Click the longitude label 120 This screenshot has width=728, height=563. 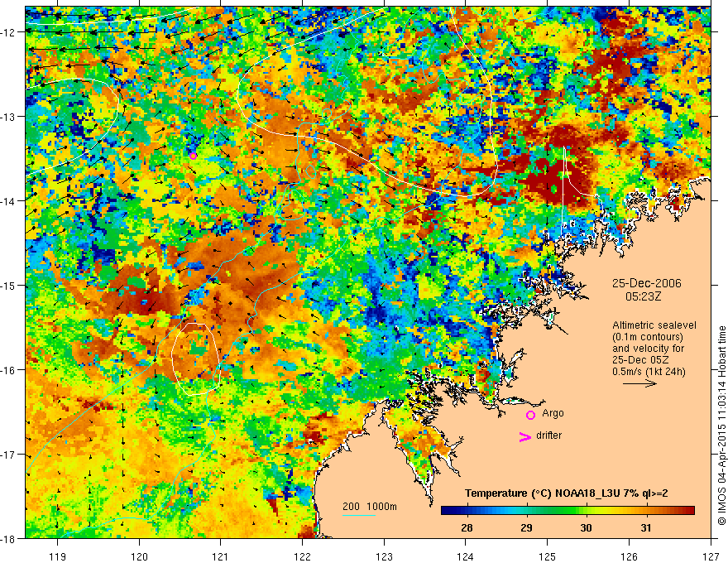pos(139,556)
